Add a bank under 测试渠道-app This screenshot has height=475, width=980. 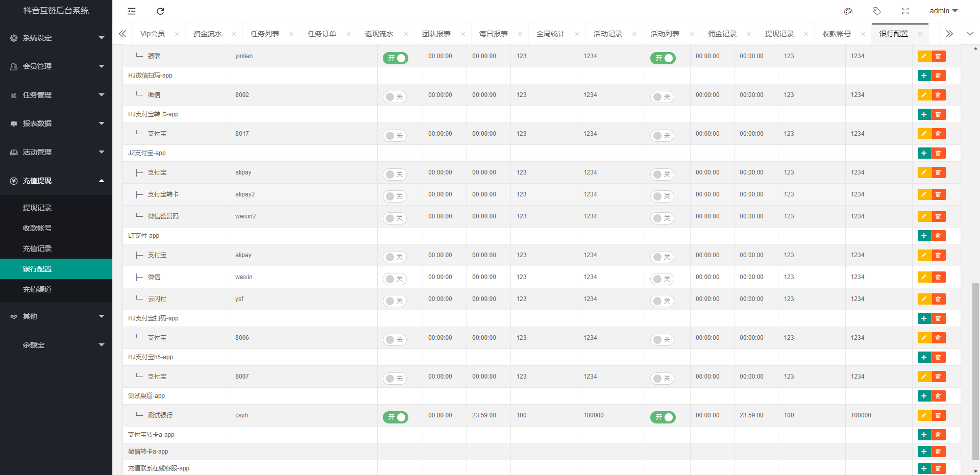(x=924, y=396)
